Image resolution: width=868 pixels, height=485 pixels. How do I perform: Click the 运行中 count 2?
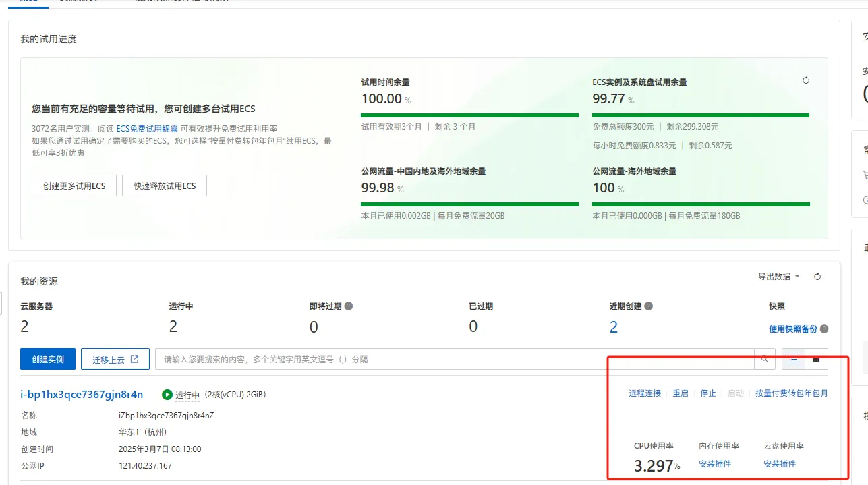[x=173, y=327]
